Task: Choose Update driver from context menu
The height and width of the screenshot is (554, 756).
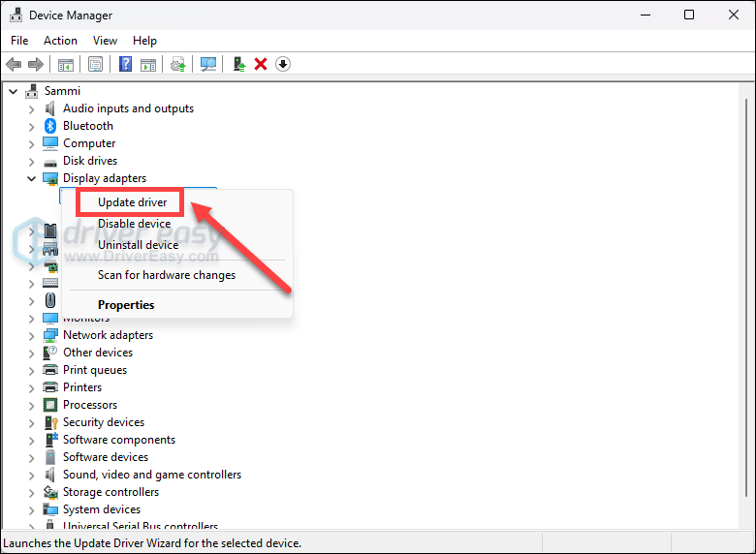Action: click(132, 202)
